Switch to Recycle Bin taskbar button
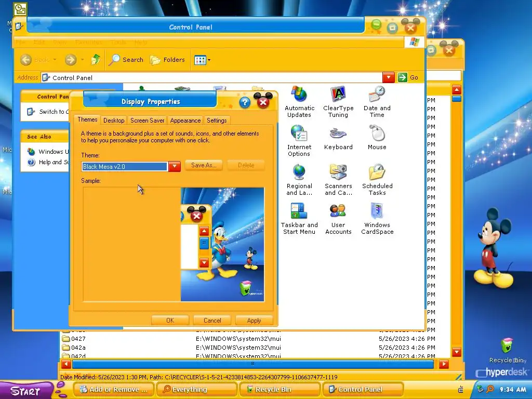Image resolution: width=532 pixels, height=399 pixels. click(x=280, y=390)
